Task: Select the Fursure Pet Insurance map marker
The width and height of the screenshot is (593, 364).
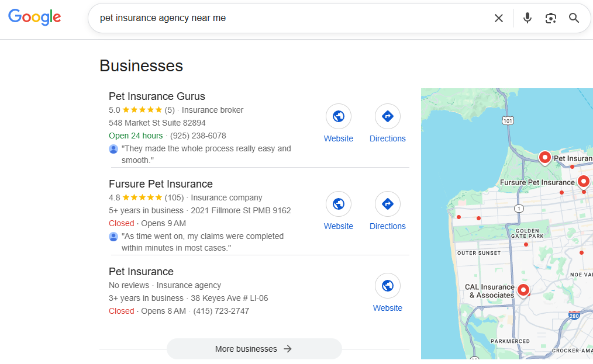Action: 582,182
